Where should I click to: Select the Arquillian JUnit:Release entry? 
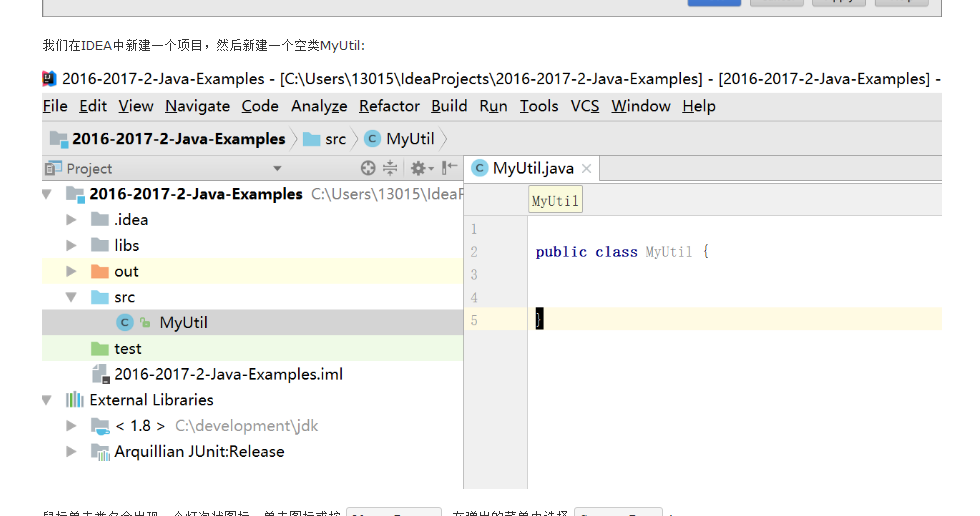pos(252,452)
